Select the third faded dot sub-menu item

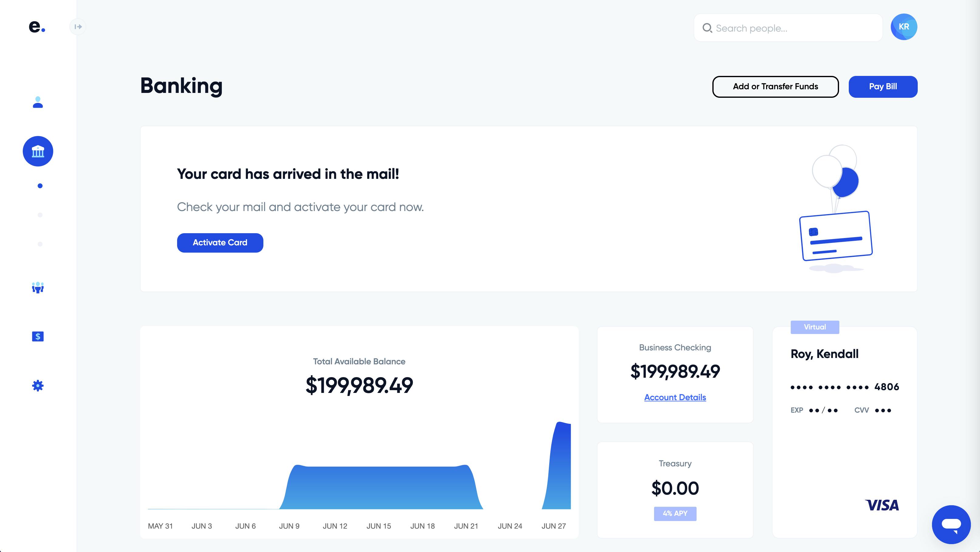(x=40, y=244)
